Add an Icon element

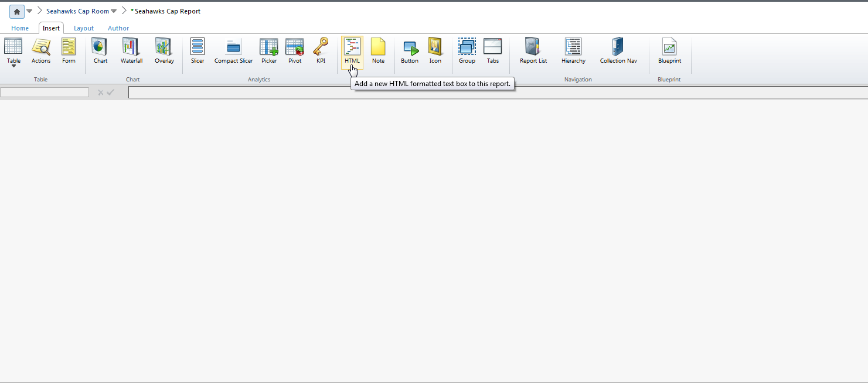tap(435, 52)
